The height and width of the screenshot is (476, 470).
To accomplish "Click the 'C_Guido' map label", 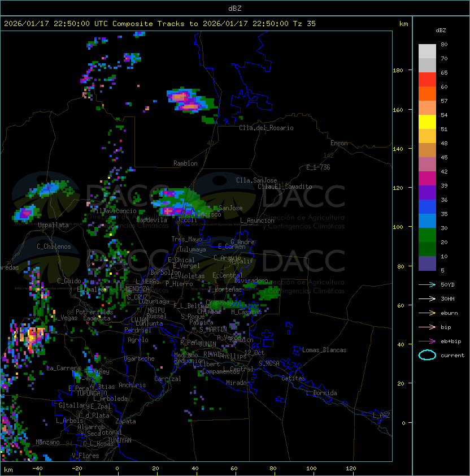I will click(69, 281).
